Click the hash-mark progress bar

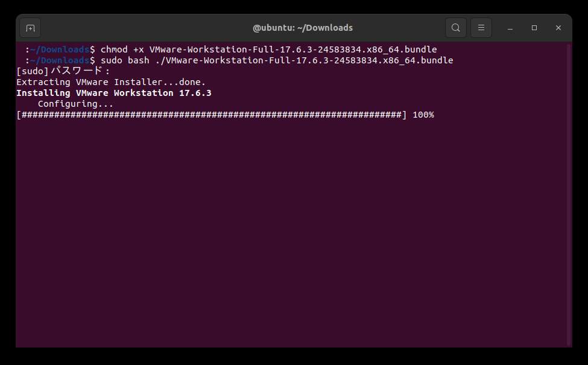coord(212,115)
